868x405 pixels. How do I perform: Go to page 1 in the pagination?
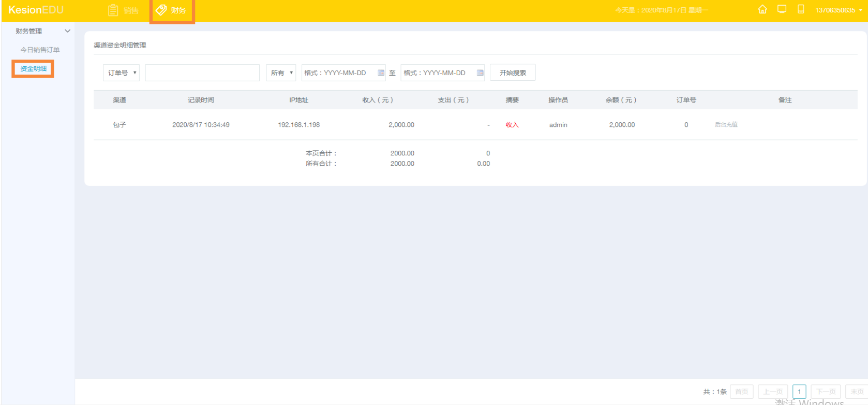pyautogui.click(x=799, y=392)
